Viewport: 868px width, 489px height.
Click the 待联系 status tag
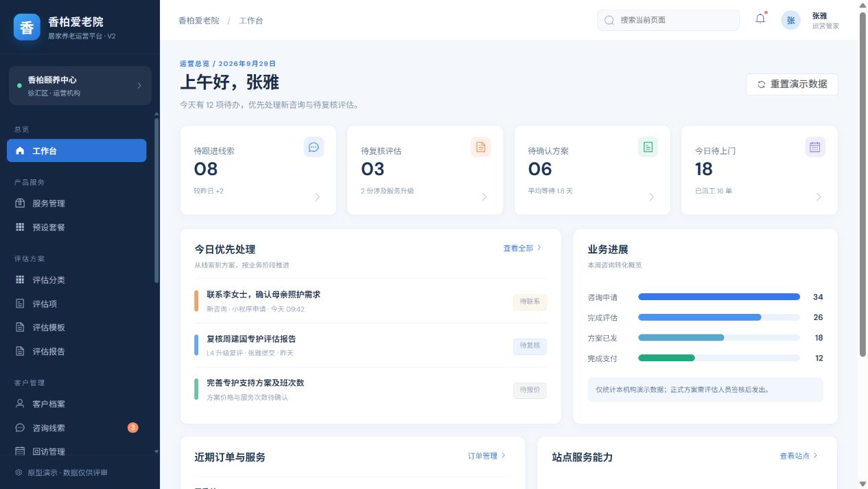point(530,302)
